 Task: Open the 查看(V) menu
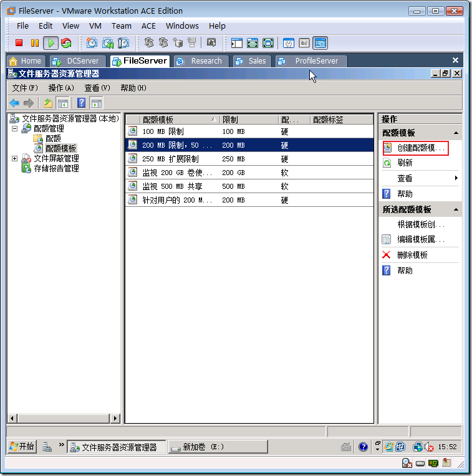pyautogui.click(x=97, y=88)
